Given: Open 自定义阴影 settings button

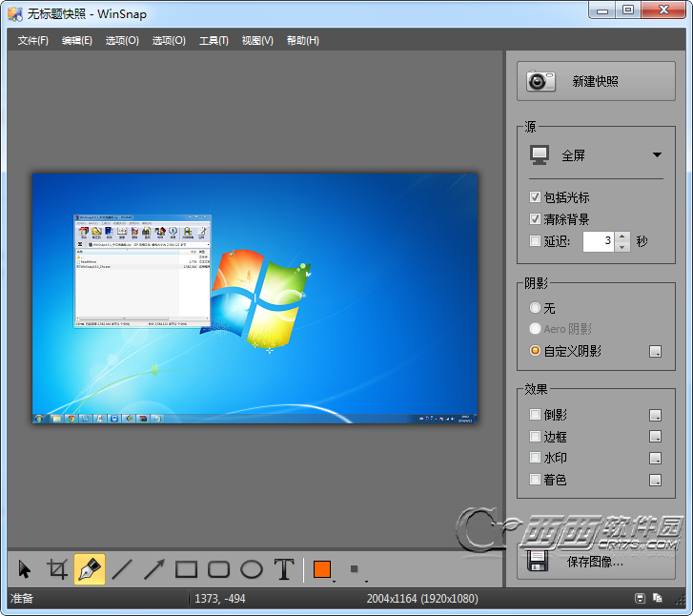Looking at the screenshot, I should (x=655, y=352).
